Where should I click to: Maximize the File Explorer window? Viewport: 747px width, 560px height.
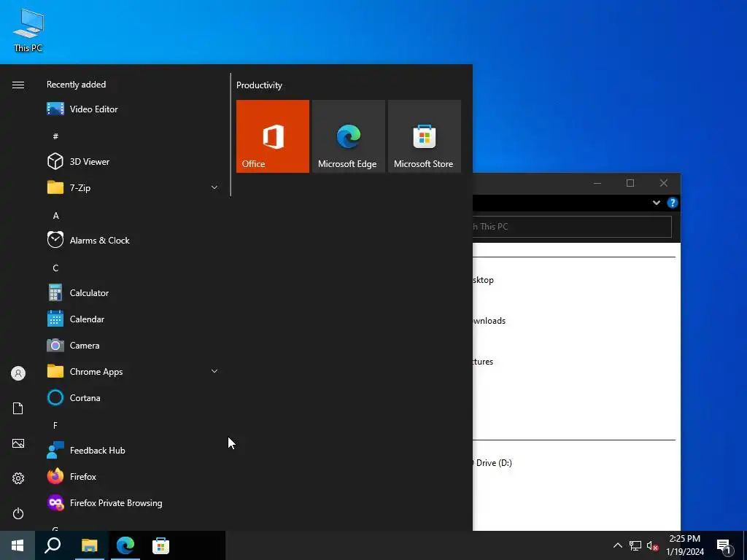coord(630,183)
